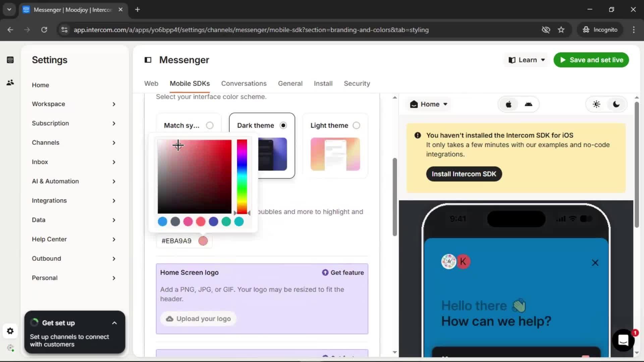Image resolution: width=644 pixels, height=362 pixels.
Task: Click the info icon in SDK warning
Action: [x=418, y=135]
